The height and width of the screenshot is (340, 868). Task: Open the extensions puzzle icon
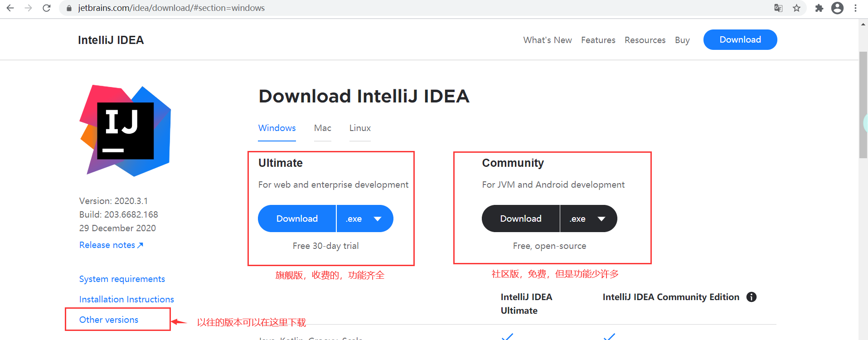819,8
